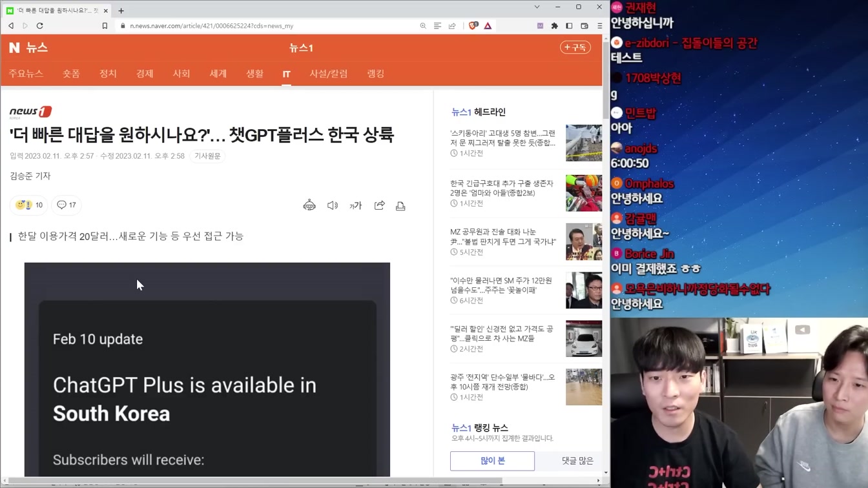
Task: Select the IT news section tab
Action: click(286, 74)
